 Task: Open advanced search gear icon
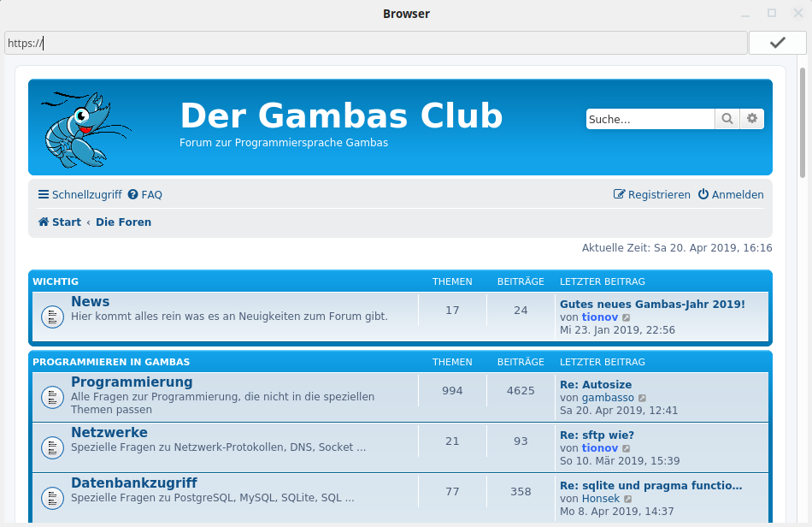[x=752, y=119]
